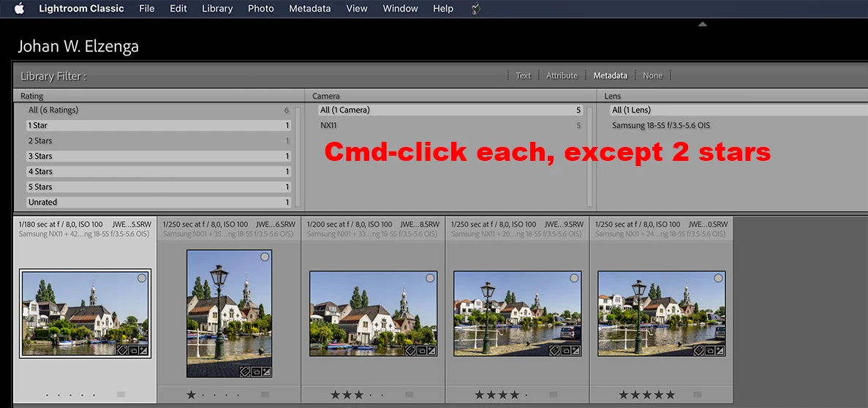Click the develop adjustments badge on JWE...5.SRW thumbnail
This screenshot has width=868, height=408.
[x=143, y=350]
